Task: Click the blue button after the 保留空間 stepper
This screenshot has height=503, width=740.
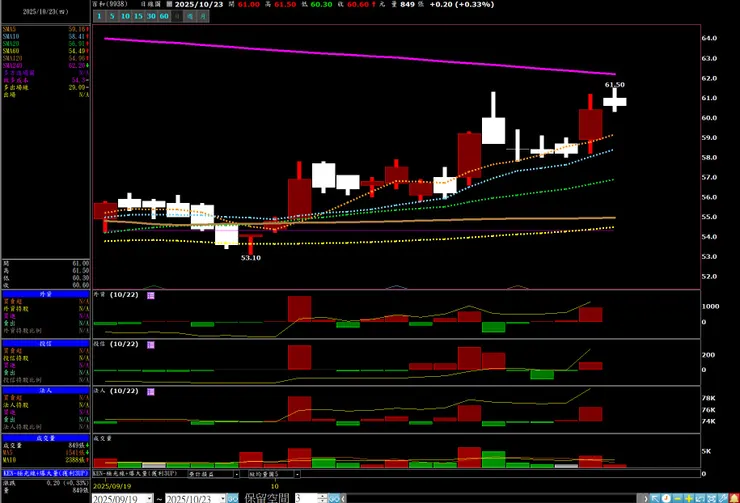Action: pos(333,498)
